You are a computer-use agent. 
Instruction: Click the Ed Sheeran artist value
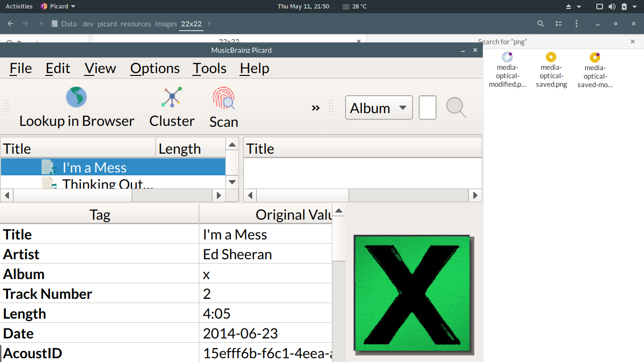pyautogui.click(x=238, y=255)
